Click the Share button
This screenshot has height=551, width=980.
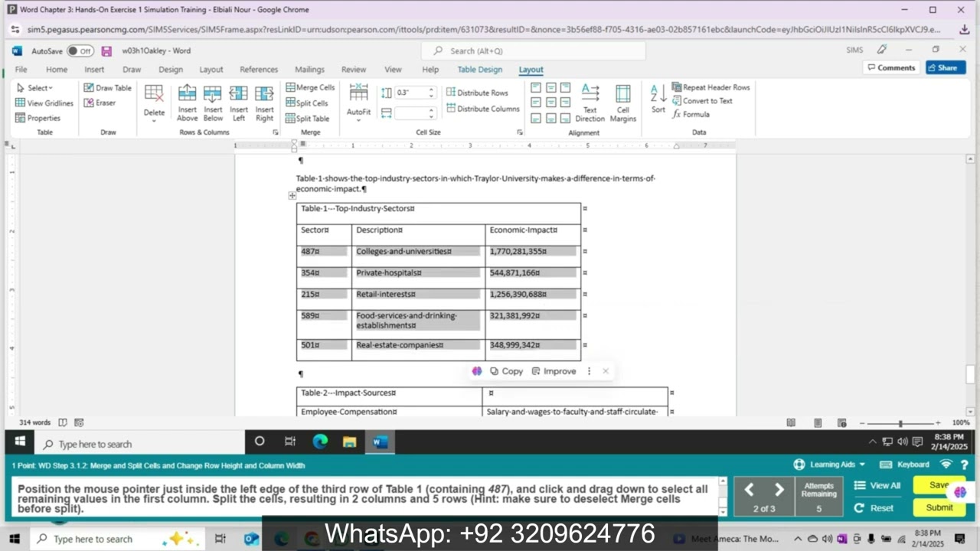pyautogui.click(x=946, y=67)
